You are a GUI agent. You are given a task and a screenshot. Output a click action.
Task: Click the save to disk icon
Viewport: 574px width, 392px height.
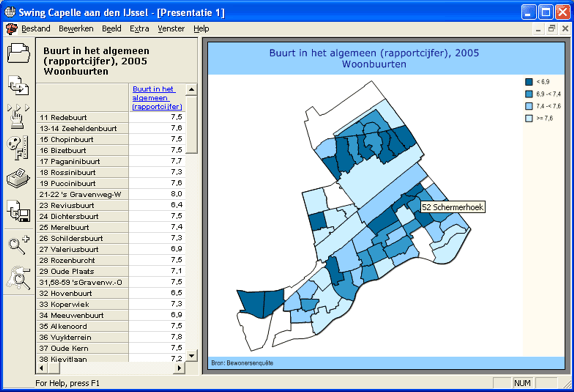coord(18,211)
